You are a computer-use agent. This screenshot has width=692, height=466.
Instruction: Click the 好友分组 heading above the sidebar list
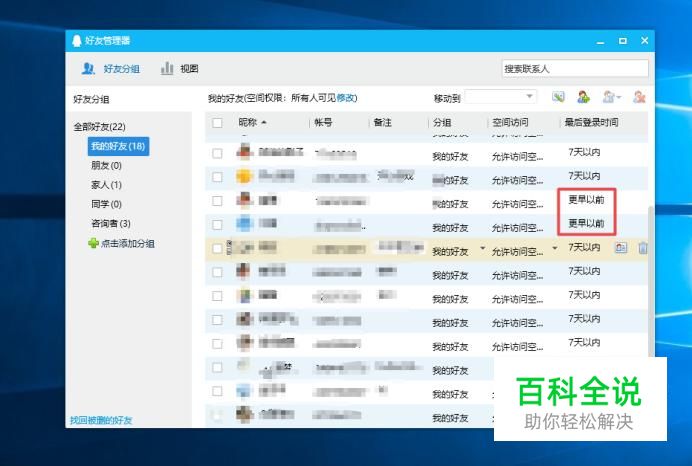pyautogui.click(x=91, y=99)
